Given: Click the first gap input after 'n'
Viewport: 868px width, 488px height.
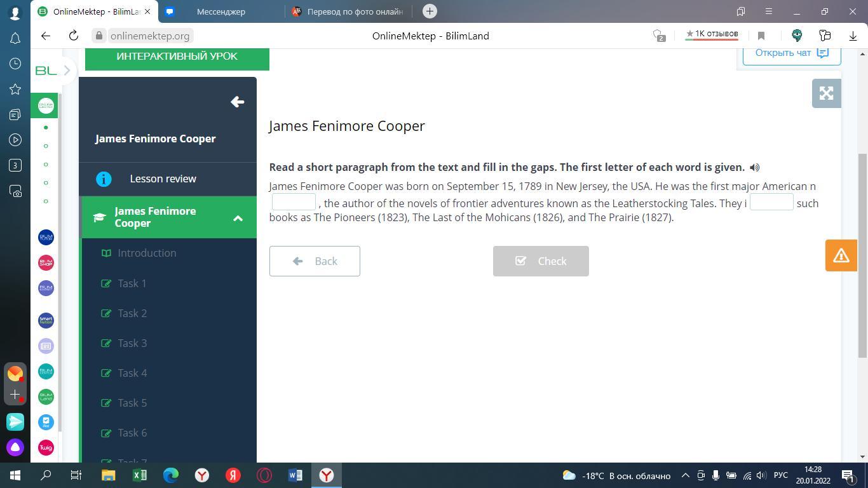Looking at the screenshot, I should tap(294, 202).
